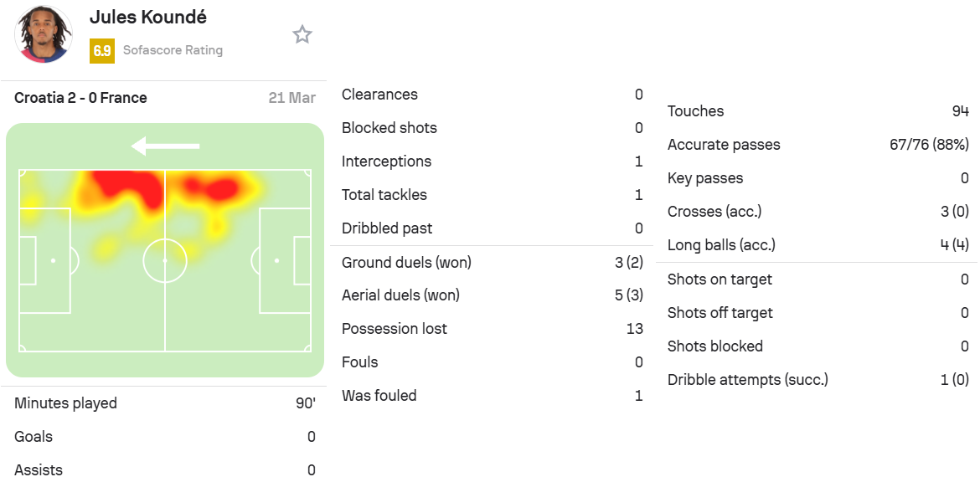Select the Accurate passes stat row
980x482 pixels.
pos(818,145)
